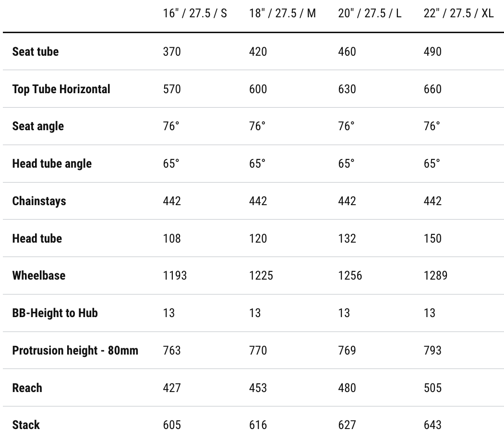Click the 22" / 27.5 / XL column header
Viewport: 504px width, 442px height.
coord(458,13)
